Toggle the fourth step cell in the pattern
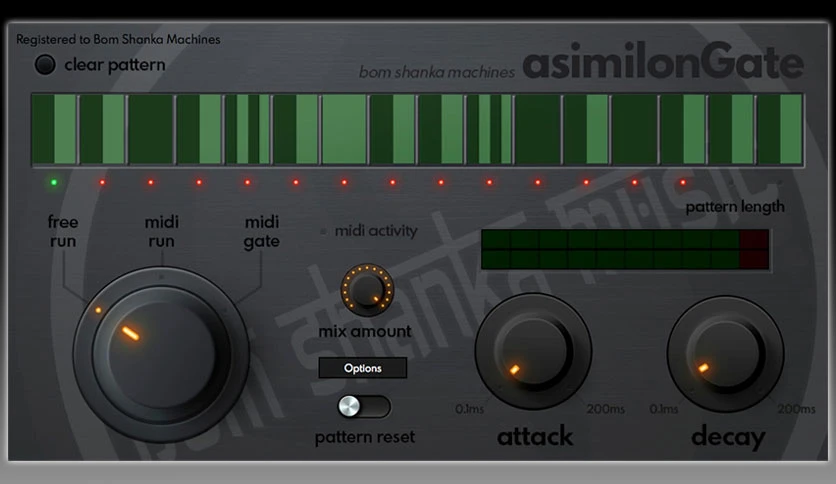 click(199, 129)
